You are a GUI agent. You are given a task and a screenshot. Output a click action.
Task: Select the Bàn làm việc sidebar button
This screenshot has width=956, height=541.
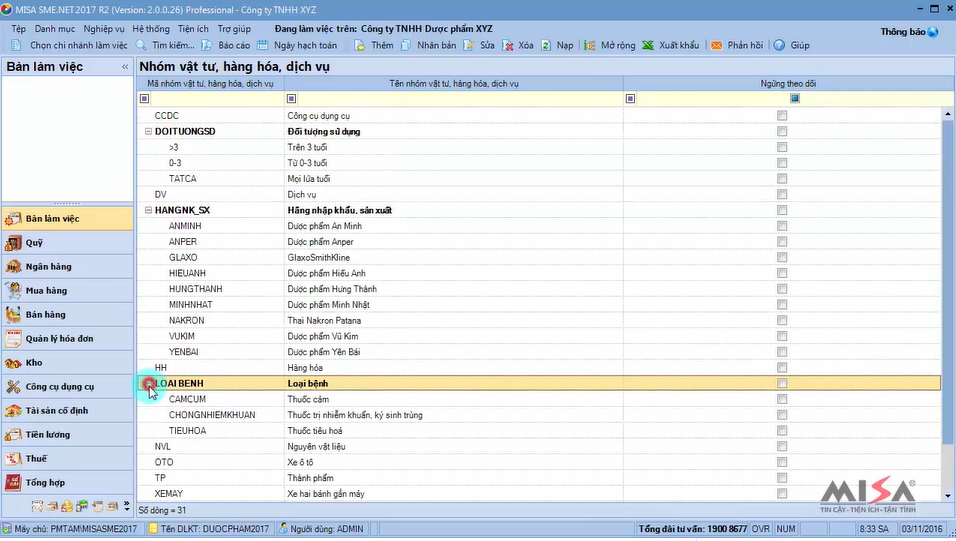[x=67, y=218]
